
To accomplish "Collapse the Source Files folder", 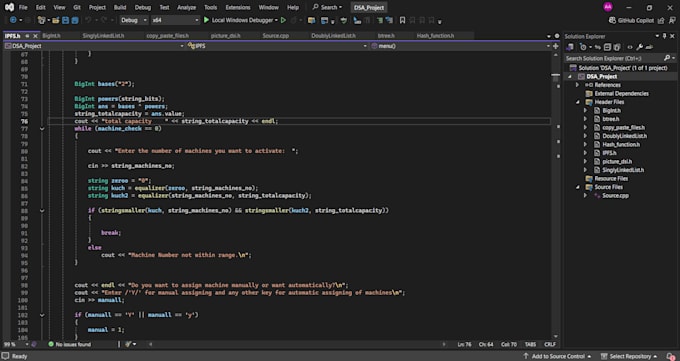I will point(578,187).
